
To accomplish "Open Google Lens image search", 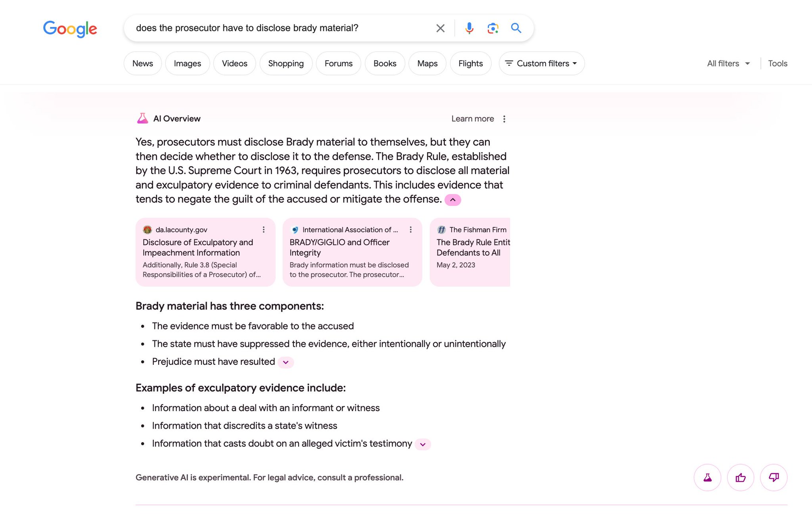I will coord(492,28).
